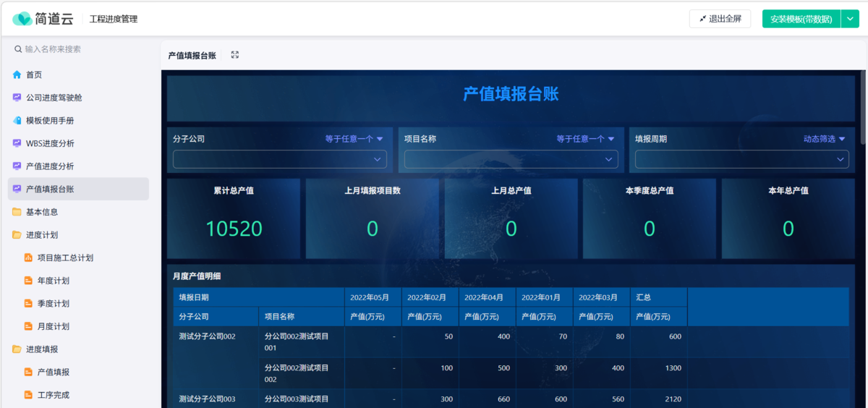Open 产值进度分析 in the sidebar
The height and width of the screenshot is (408, 868).
[x=50, y=166]
